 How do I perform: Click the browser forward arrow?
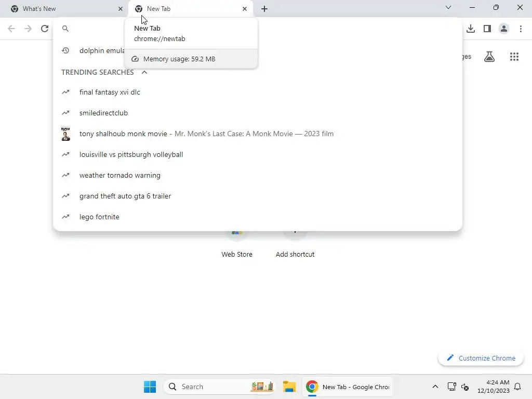[x=28, y=29]
